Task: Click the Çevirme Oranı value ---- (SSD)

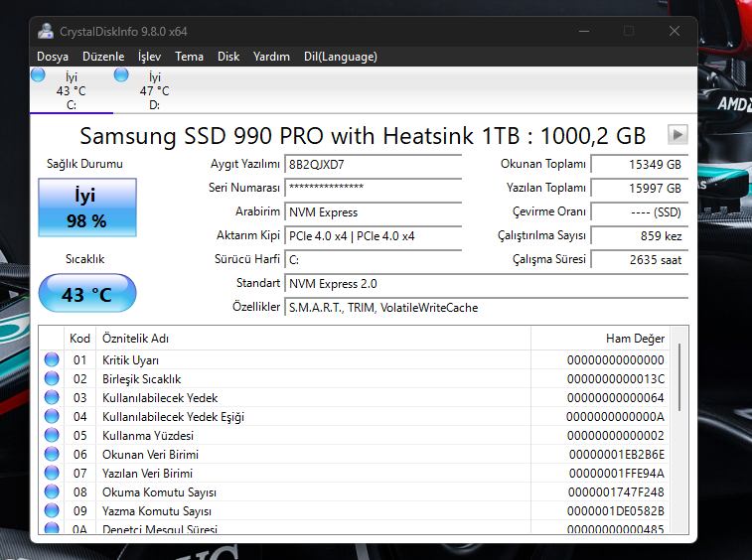Action: pos(640,211)
